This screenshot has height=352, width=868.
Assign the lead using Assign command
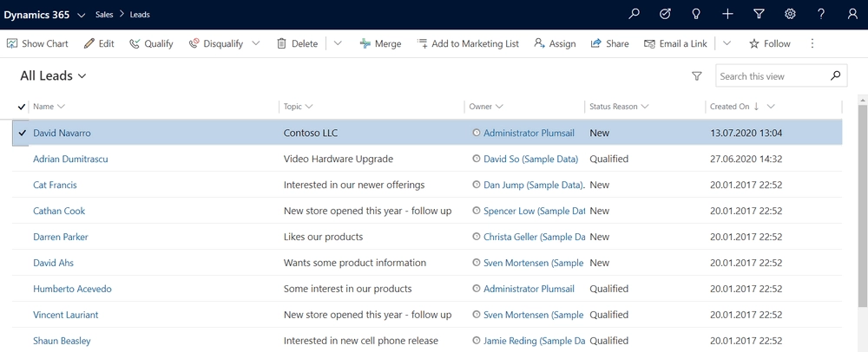pos(555,43)
